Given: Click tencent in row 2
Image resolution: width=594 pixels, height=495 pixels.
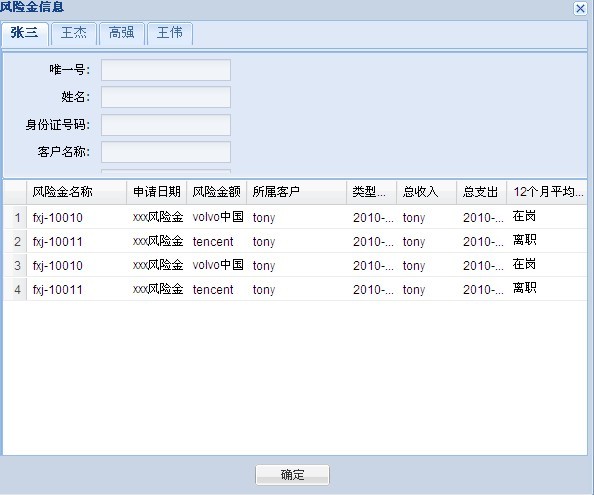Looking at the screenshot, I should pyautogui.click(x=213, y=242).
